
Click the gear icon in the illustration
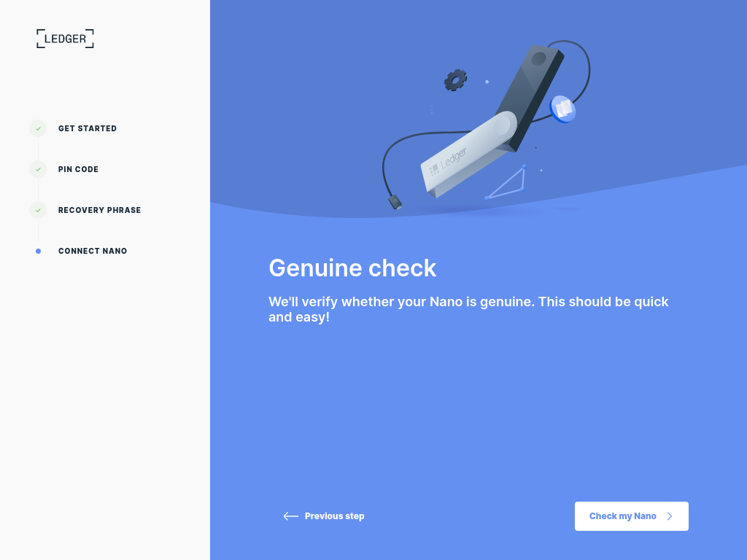click(x=455, y=80)
